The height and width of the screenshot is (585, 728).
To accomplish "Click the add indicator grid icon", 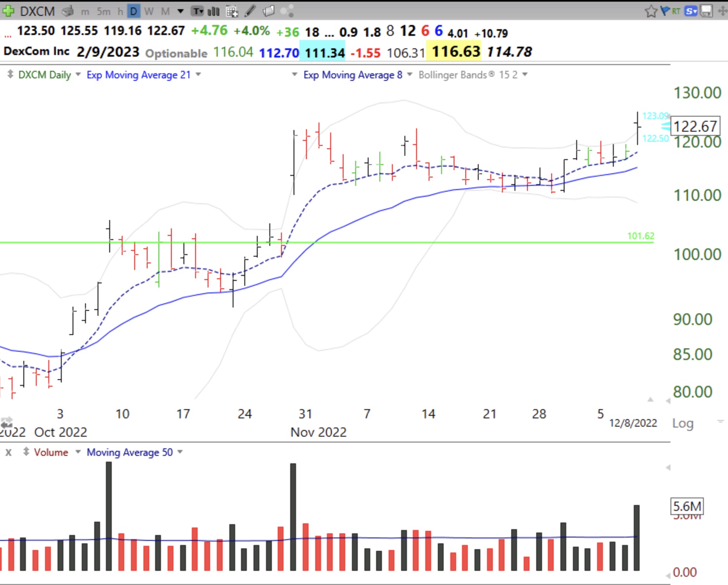I will (232, 11).
